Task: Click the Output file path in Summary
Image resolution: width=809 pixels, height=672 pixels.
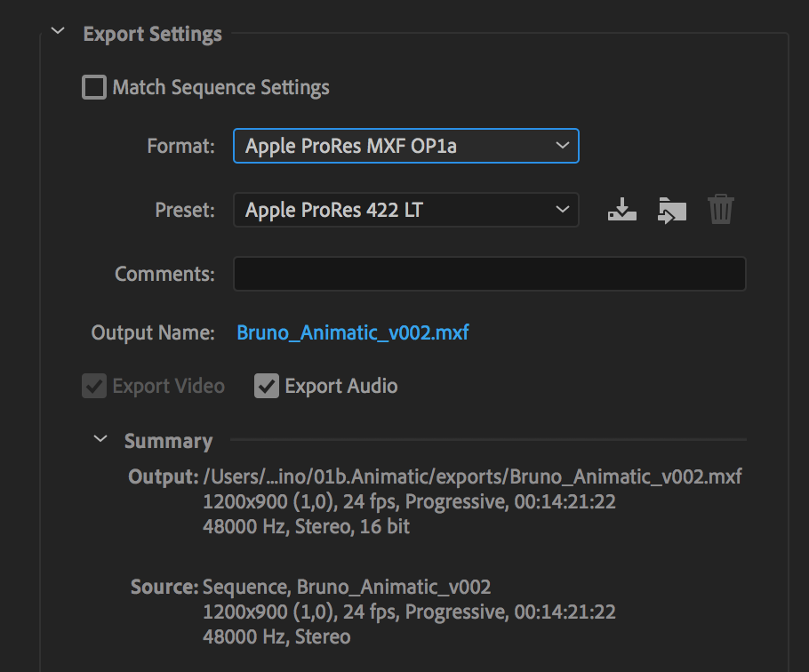Action: [472, 476]
